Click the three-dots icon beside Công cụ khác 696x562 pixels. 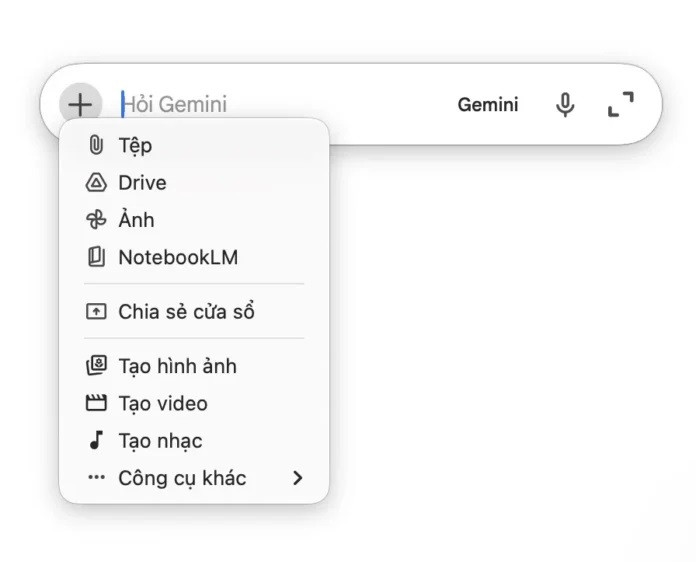tap(96, 478)
